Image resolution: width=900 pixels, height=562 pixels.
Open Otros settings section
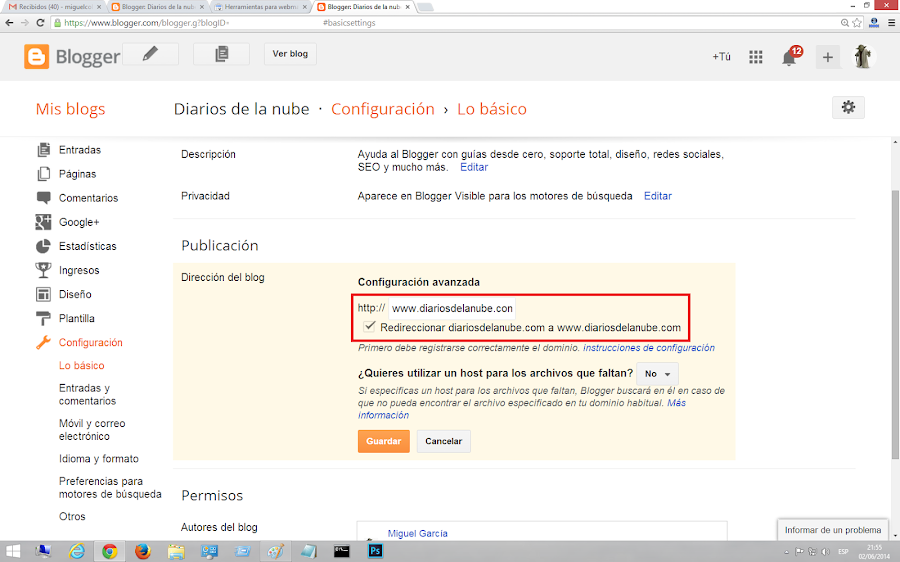click(x=72, y=516)
